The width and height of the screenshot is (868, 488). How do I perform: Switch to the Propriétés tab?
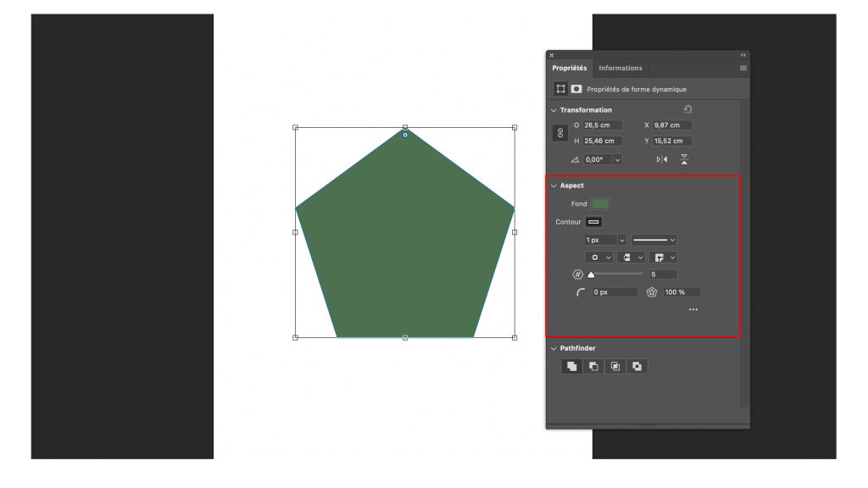click(x=569, y=68)
